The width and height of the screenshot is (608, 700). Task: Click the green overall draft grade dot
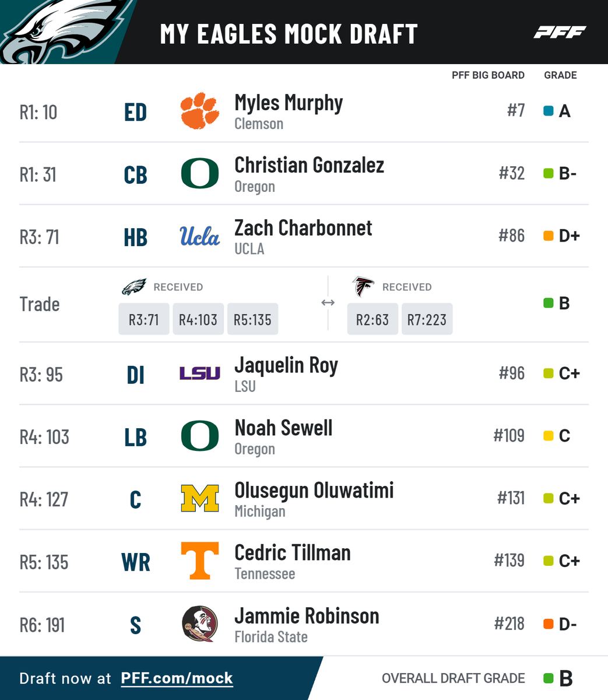pyautogui.click(x=548, y=678)
